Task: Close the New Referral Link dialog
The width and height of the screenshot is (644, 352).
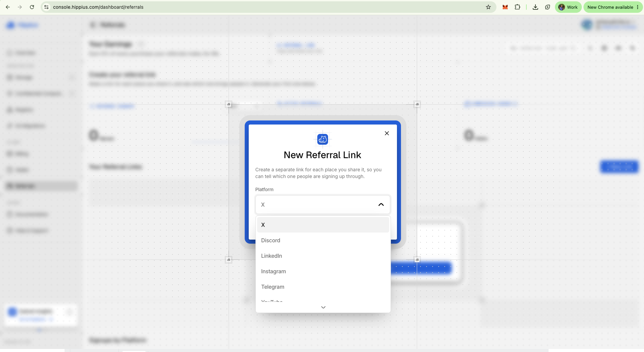Action: tap(387, 133)
